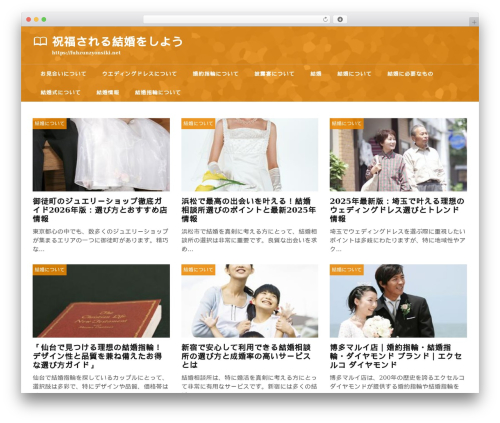The width and height of the screenshot is (500, 423).
Task: Open 披露宴について navigation item
Action: [274, 74]
